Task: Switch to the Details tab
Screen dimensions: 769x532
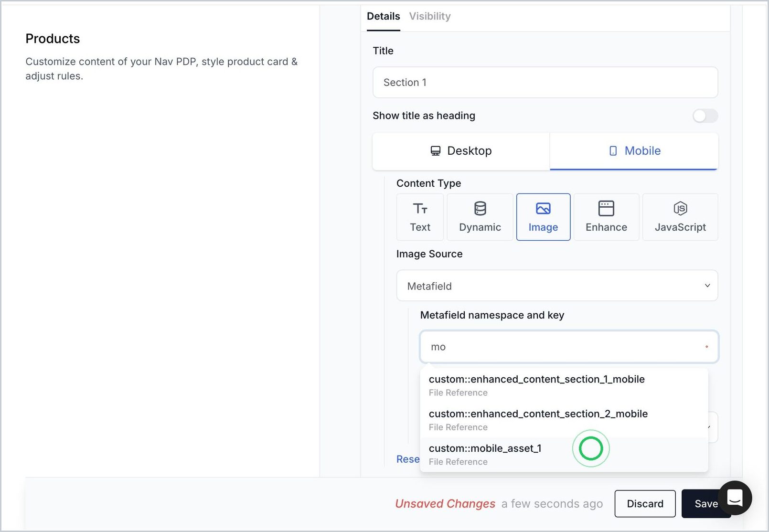Action: [x=383, y=16]
